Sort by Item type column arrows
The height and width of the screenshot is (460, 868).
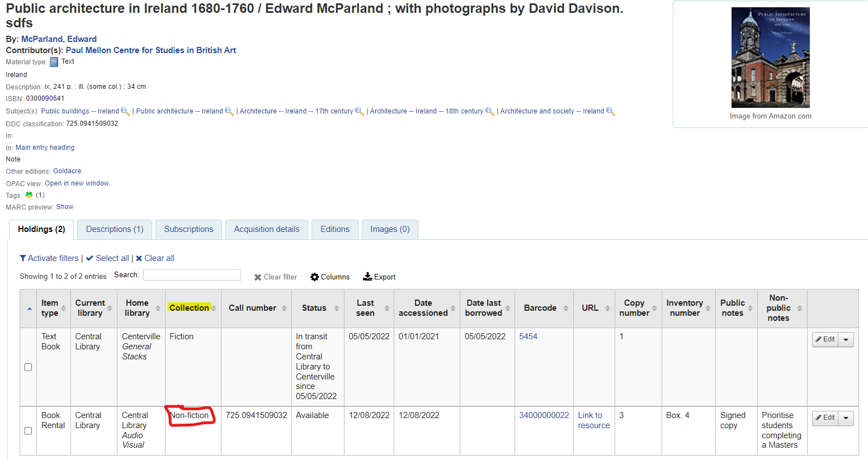click(63, 308)
